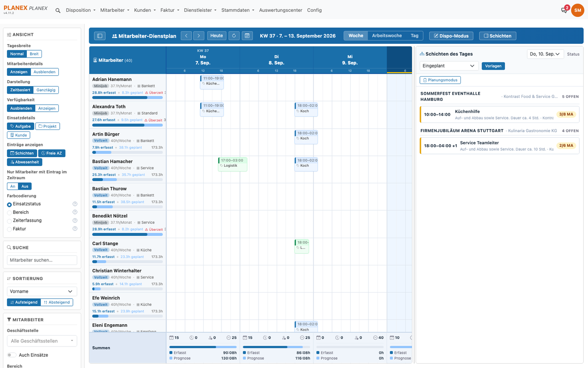
Task: Switch Darstellung to Ganztägig
Action: 46,90
